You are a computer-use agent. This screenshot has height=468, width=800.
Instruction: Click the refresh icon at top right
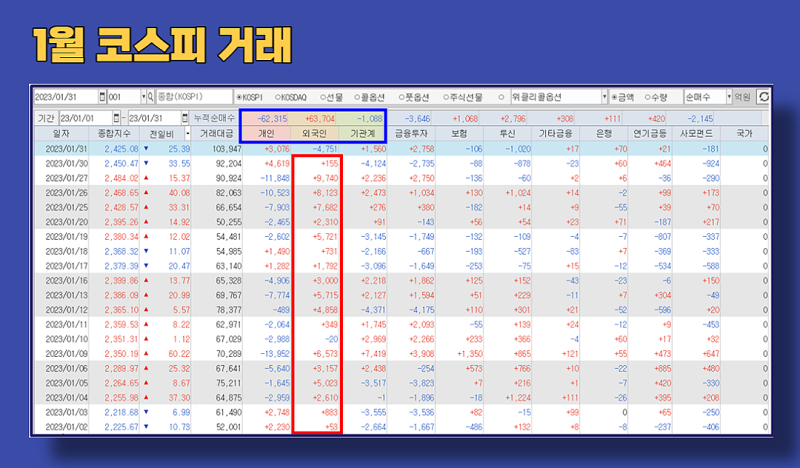[763, 96]
